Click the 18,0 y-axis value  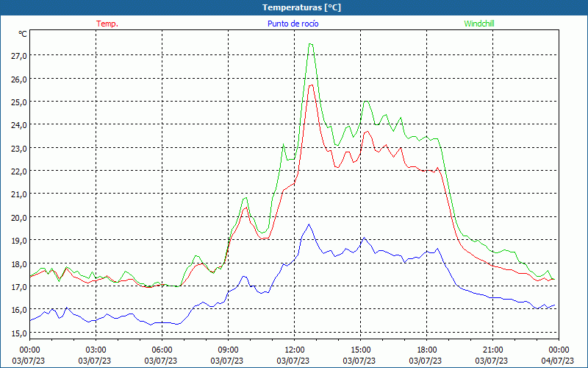coord(19,263)
